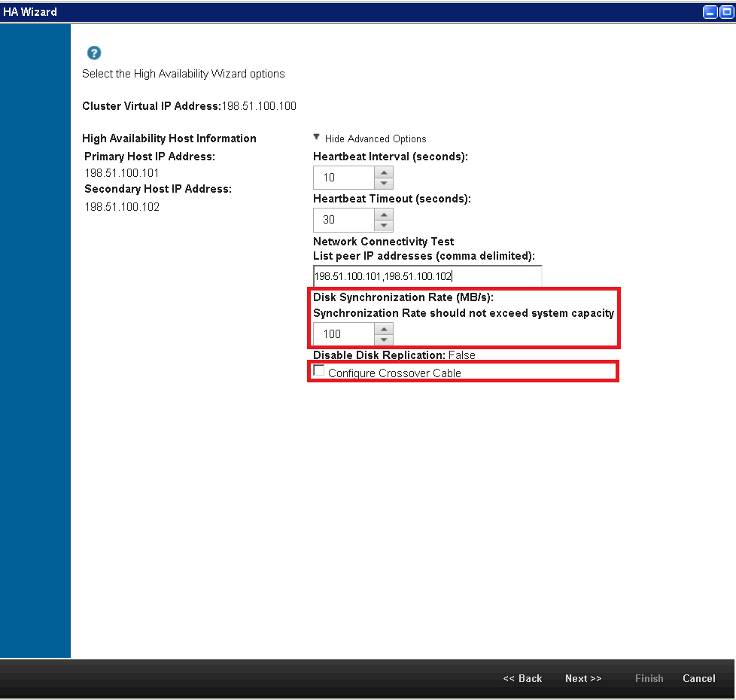Maximize the HA Wizard window
This screenshot has height=700, width=736.
pyautogui.click(x=726, y=12)
